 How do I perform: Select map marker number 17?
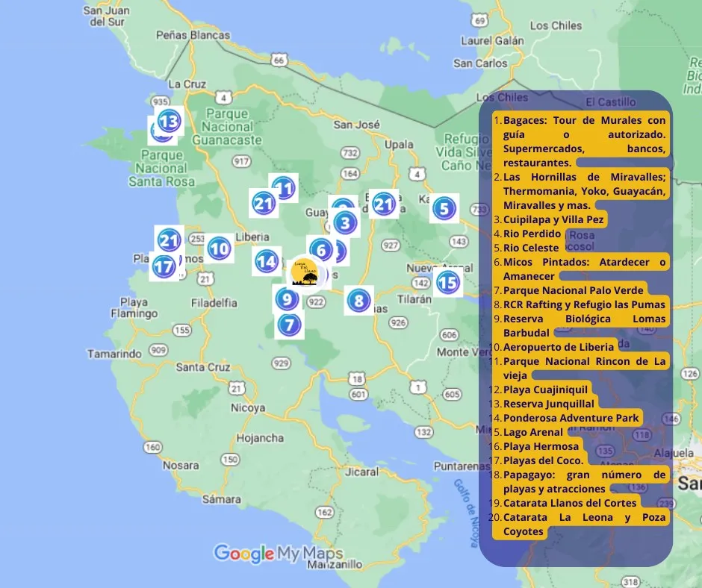(x=164, y=266)
